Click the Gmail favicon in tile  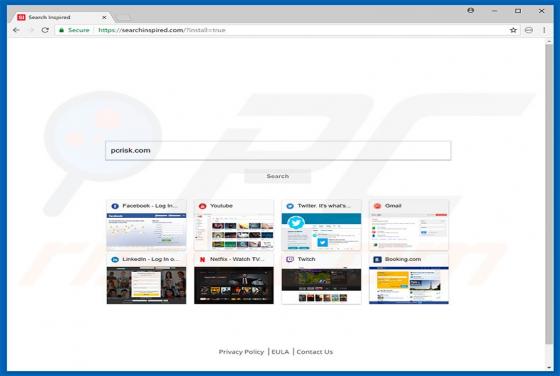click(378, 206)
